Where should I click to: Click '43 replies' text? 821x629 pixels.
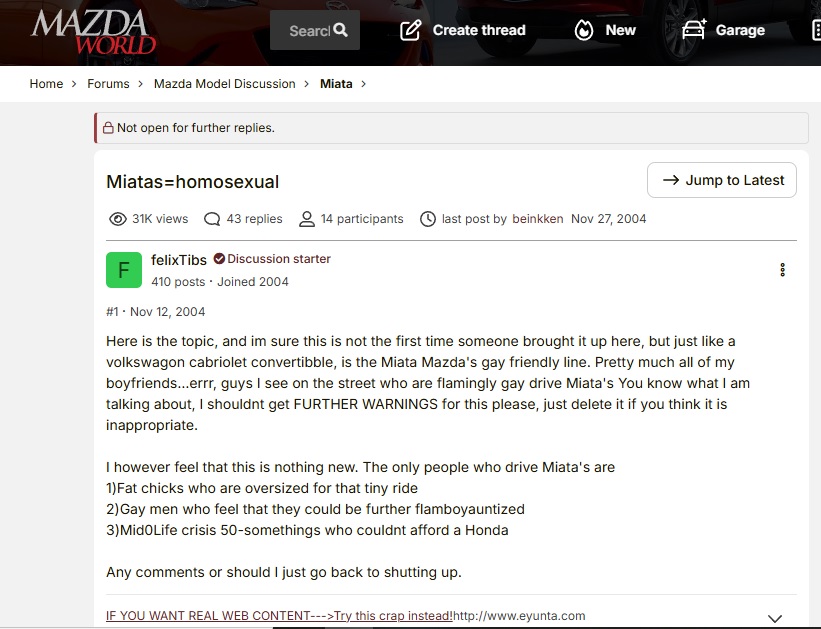pyautogui.click(x=254, y=219)
